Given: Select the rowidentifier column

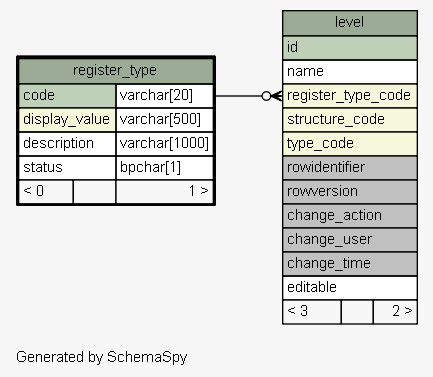Looking at the screenshot, I should 350,168.
